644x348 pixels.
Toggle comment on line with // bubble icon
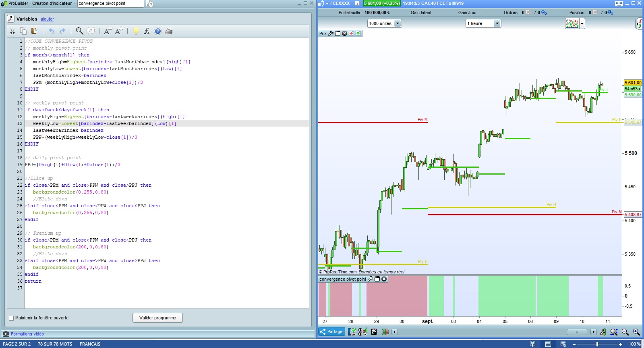(91, 31)
